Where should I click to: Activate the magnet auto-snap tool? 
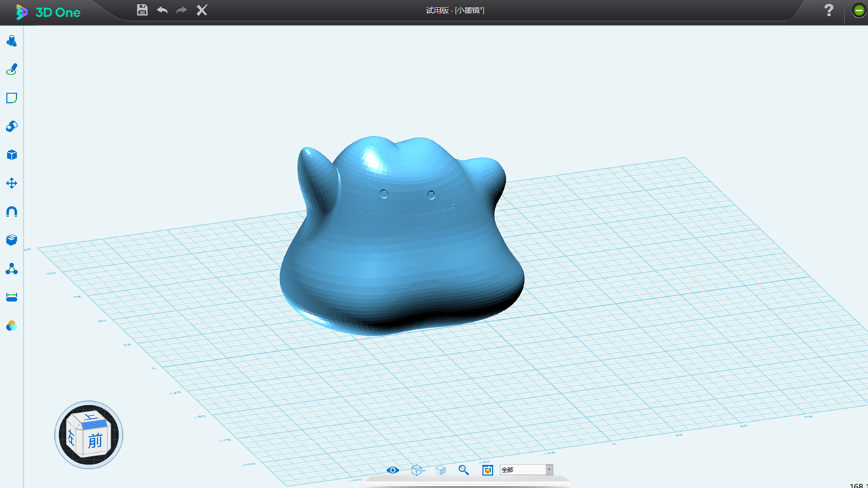point(12,212)
